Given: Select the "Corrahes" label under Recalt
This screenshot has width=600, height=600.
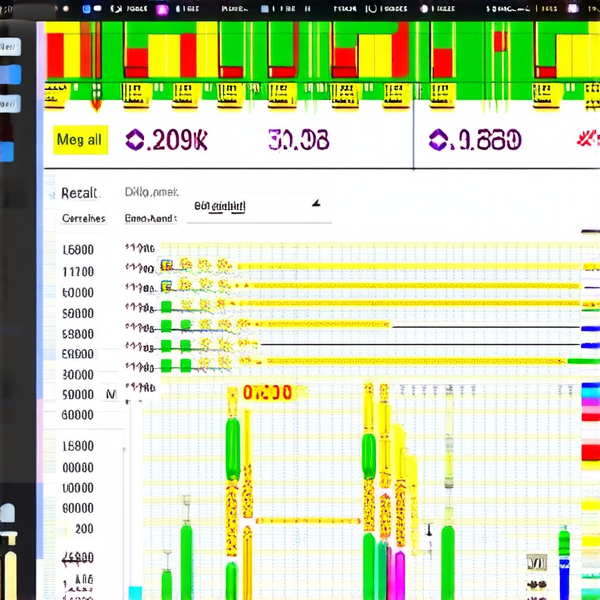Looking at the screenshot, I should pos(83,218).
